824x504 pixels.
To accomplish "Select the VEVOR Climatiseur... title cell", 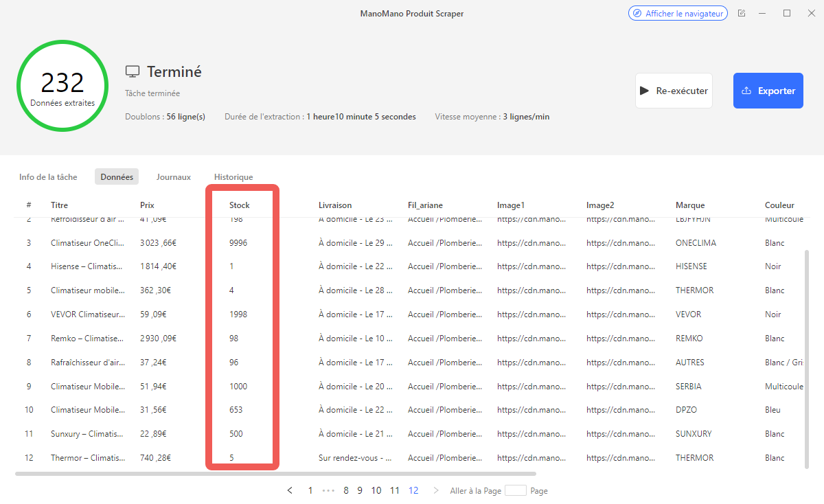I will (88, 314).
